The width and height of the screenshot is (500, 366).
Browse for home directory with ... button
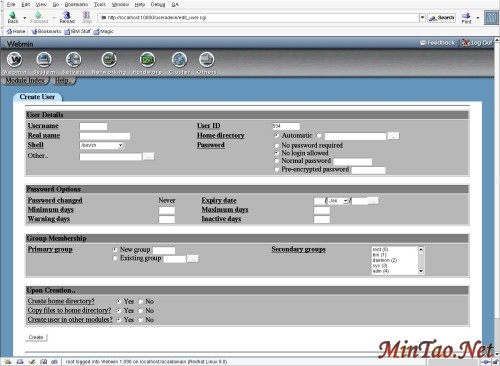tap(394, 136)
